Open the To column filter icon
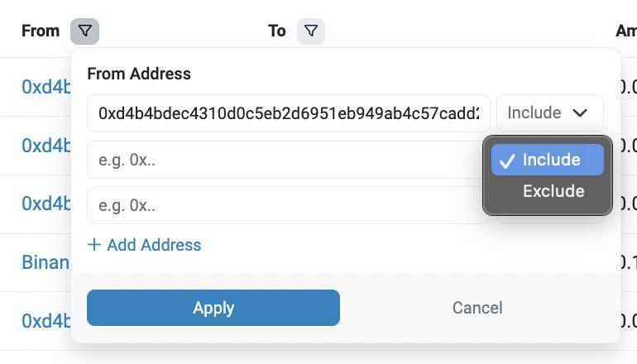The image size is (637, 364). [311, 31]
